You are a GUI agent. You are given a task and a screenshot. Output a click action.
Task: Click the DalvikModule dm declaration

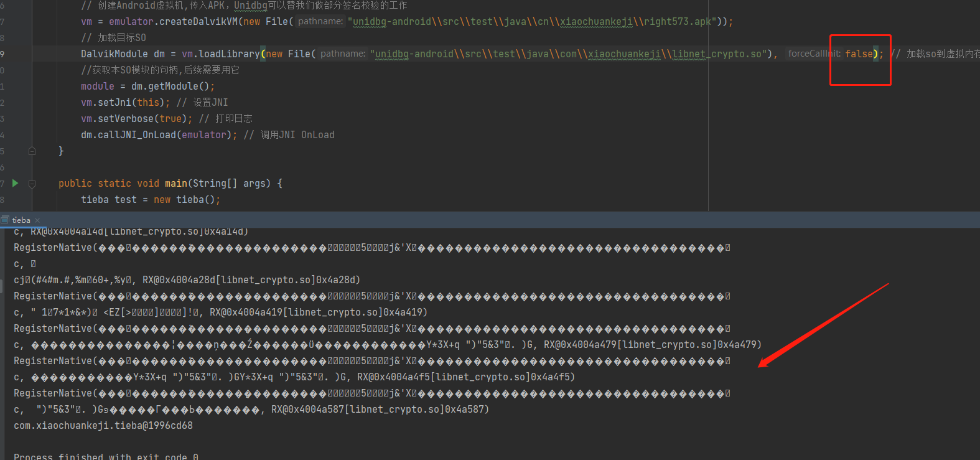(123, 54)
